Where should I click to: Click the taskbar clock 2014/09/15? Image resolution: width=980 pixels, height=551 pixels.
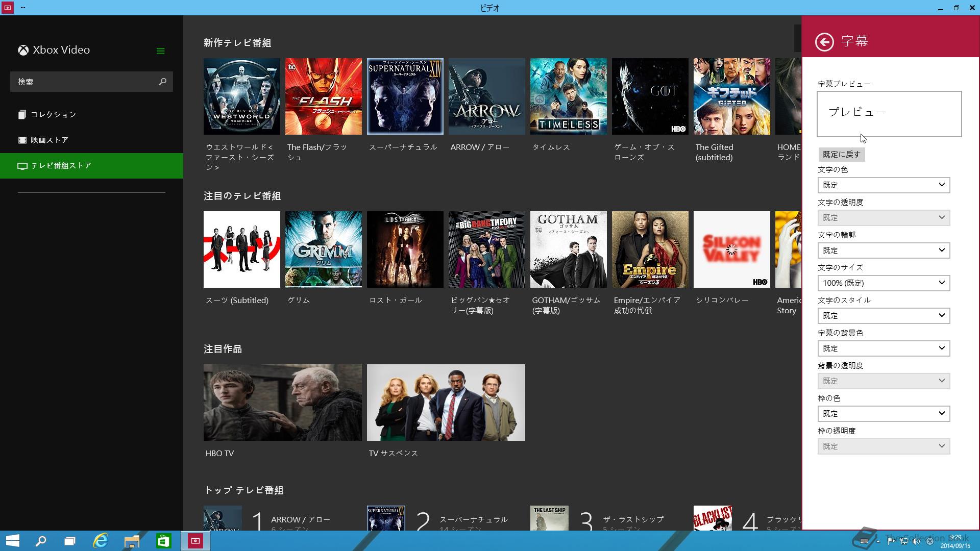[955, 541]
